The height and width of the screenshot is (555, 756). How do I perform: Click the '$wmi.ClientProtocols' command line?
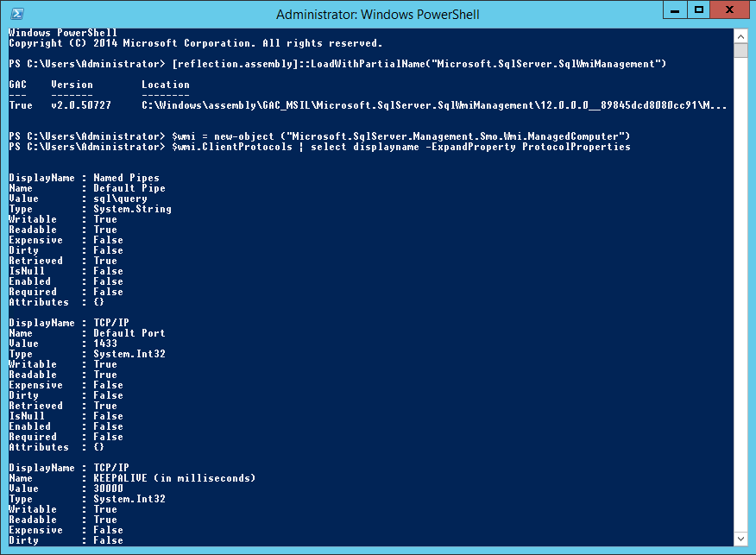319,147
